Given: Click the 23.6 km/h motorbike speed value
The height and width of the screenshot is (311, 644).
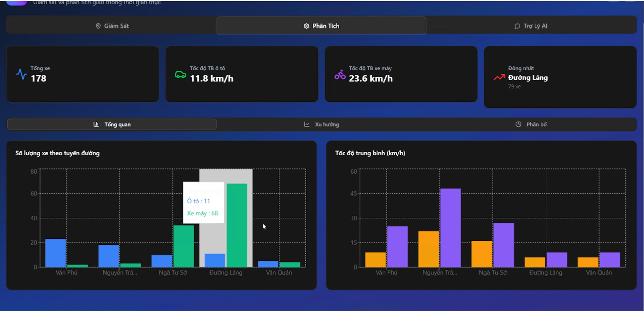Looking at the screenshot, I should [371, 79].
